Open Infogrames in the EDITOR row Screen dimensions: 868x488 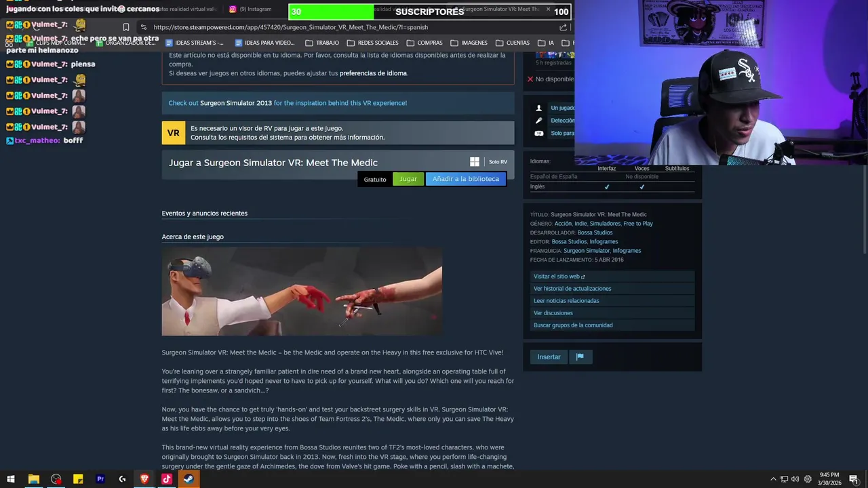(x=604, y=242)
